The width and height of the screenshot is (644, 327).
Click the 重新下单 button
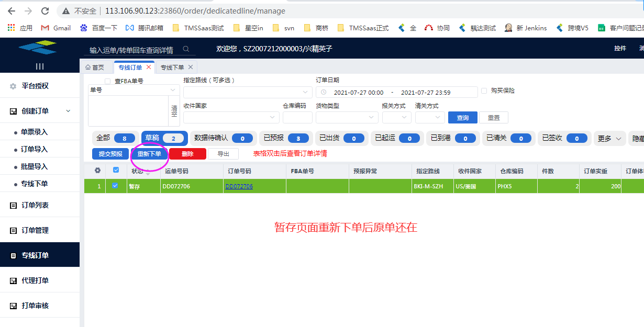click(149, 154)
